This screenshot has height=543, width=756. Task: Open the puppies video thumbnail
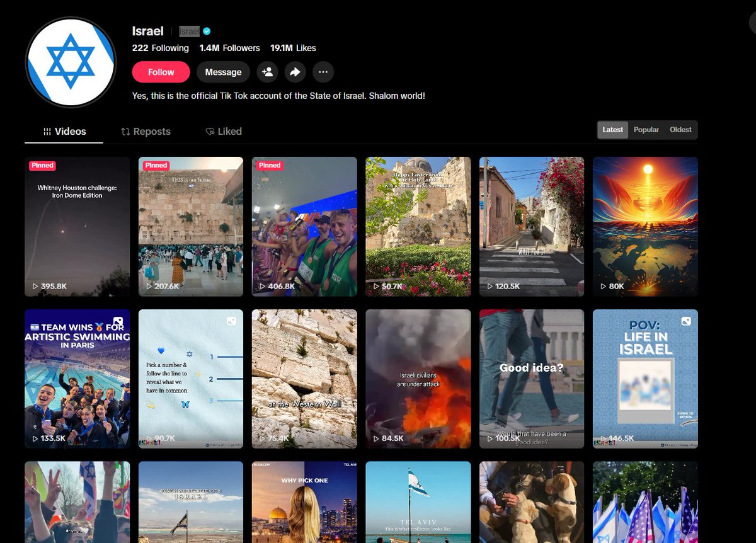(x=532, y=502)
